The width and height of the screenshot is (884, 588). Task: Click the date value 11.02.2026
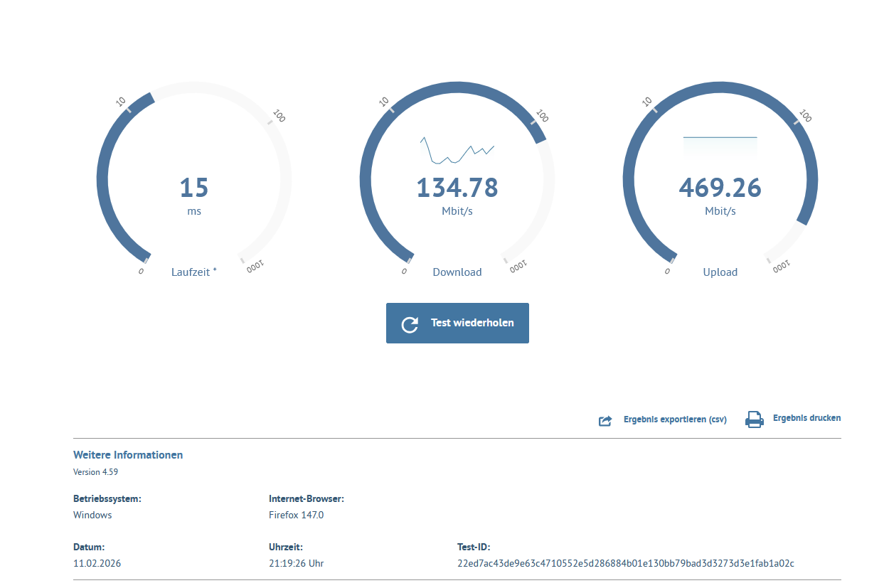click(97, 563)
